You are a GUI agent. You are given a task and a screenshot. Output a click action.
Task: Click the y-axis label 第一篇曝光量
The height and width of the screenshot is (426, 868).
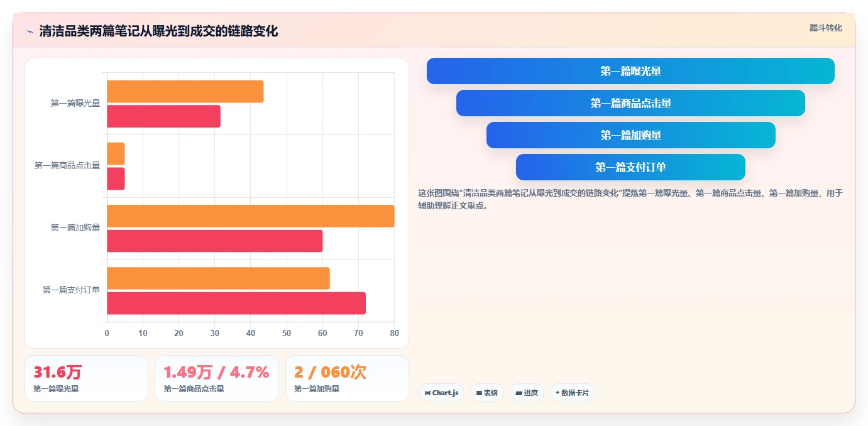pos(75,103)
